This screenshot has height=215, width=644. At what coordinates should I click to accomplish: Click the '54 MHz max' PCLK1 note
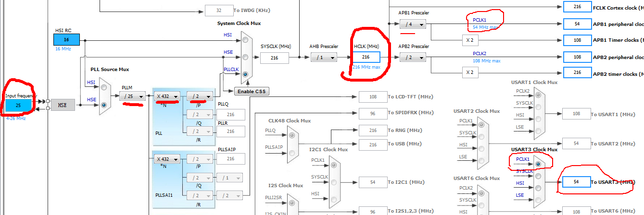pos(486,27)
